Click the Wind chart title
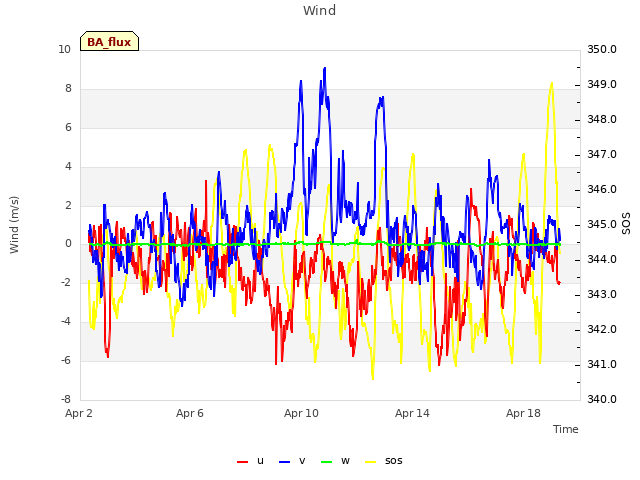This screenshot has width=640, height=480. 320,10
